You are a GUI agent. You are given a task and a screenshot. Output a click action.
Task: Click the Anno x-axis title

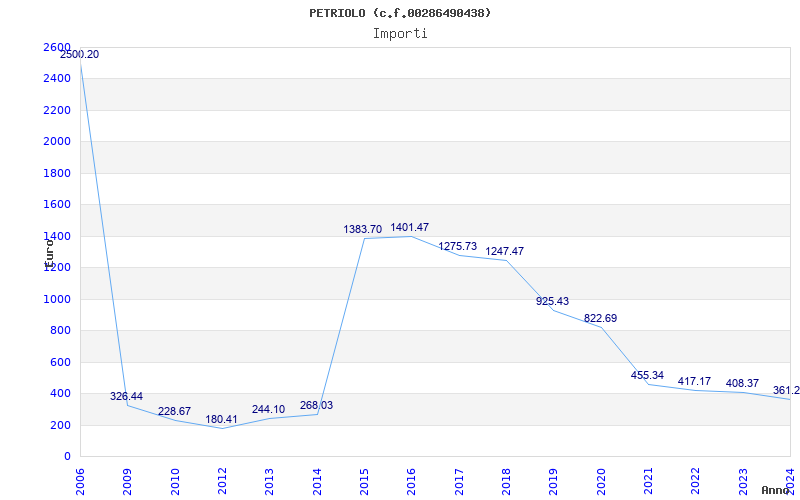tap(777, 490)
